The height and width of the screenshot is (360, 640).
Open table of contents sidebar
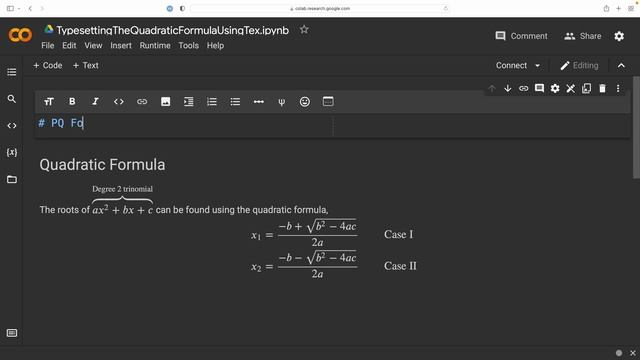pos(11,72)
